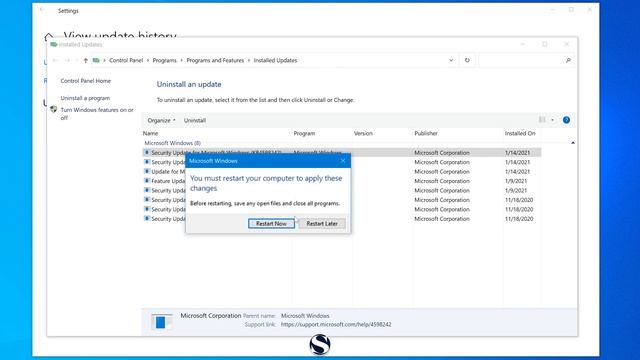Click the group collapse arrow at right

pos(573,143)
